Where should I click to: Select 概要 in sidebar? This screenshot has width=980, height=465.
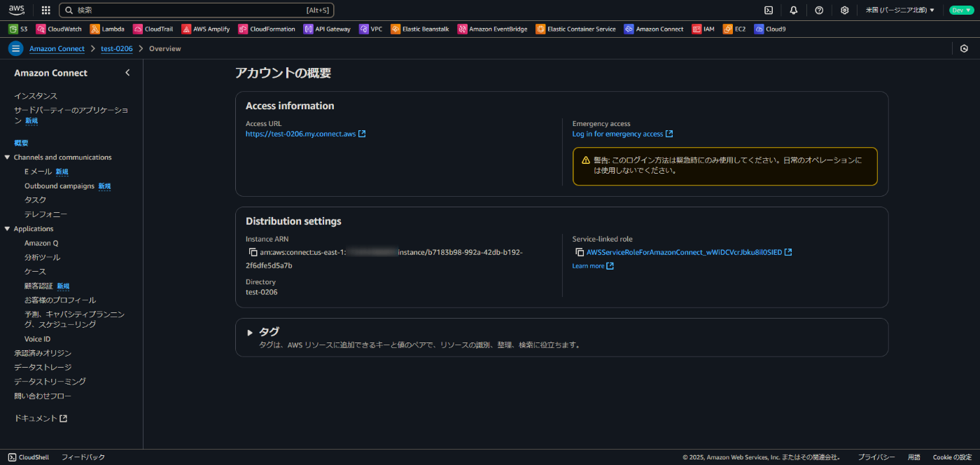click(21, 143)
